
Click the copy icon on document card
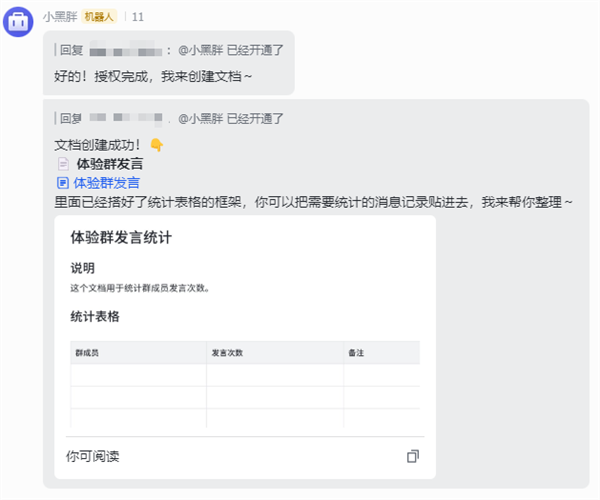click(413, 456)
